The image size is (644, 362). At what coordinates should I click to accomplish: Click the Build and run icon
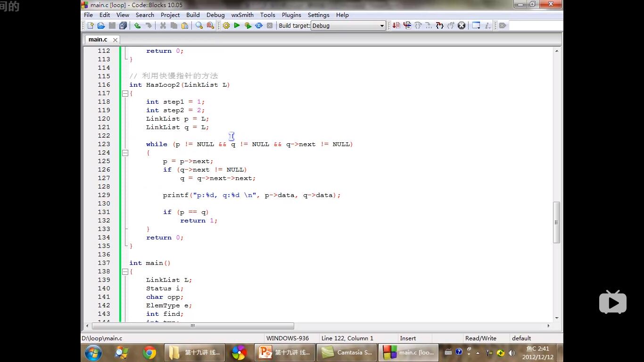click(248, 25)
